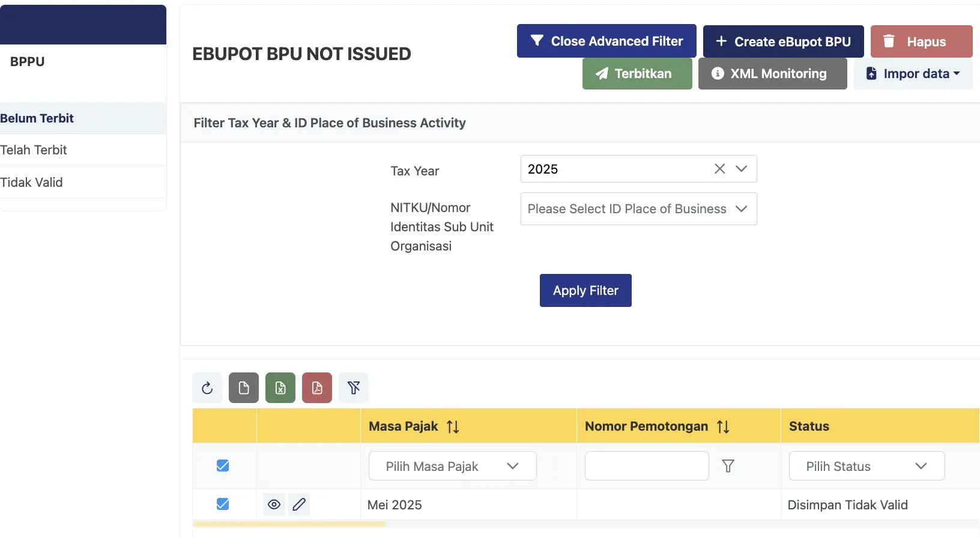Click funnel icon next to Nomor Pemotongan filter
Viewport: 980px width, 537px height.
point(728,466)
